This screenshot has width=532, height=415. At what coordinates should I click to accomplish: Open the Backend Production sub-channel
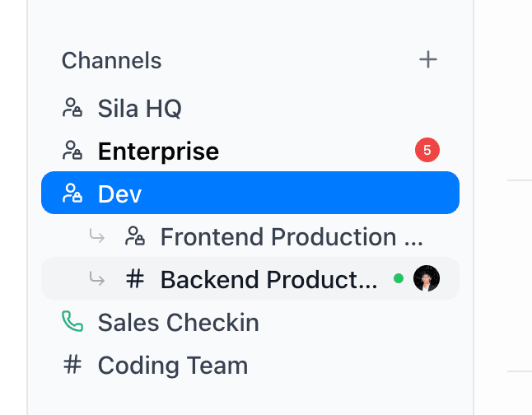pyautogui.click(x=268, y=280)
